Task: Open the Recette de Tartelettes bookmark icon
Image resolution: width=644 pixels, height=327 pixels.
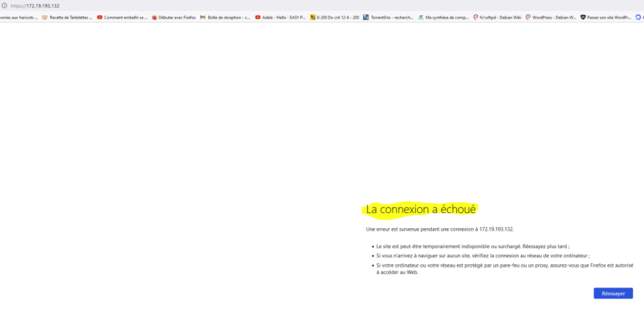Action: [x=44, y=18]
